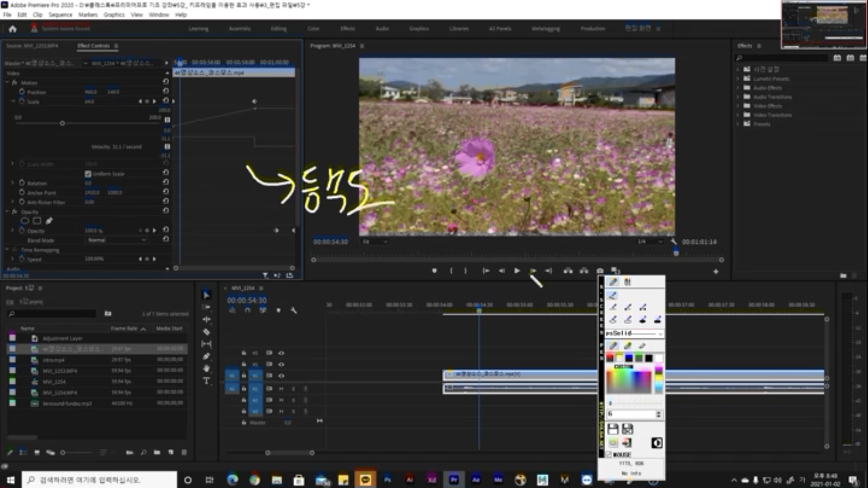Click Step Back one frame button
The width and height of the screenshot is (868, 488).
[502, 271]
